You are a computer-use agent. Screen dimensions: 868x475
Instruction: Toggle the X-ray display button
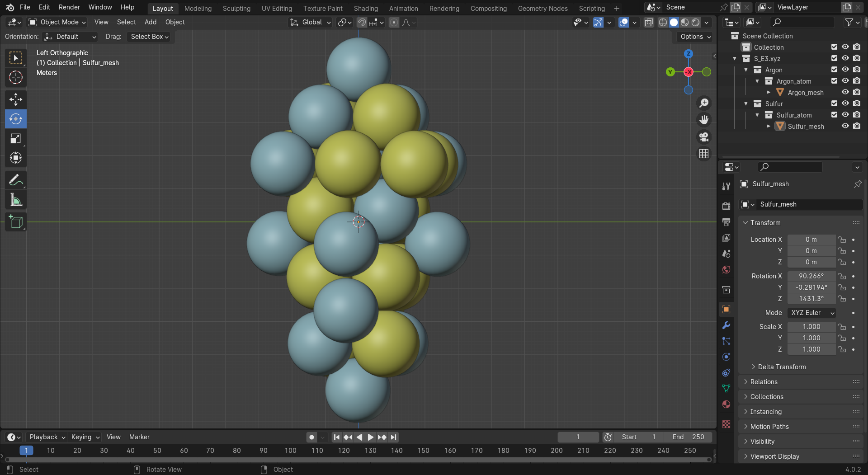(x=649, y=23)
